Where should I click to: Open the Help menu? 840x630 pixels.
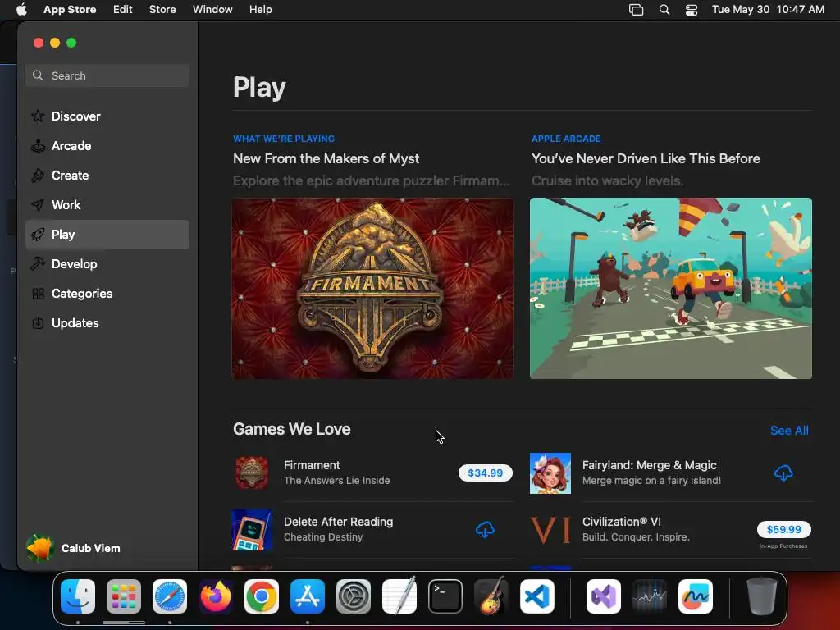pyautogui.click(x=260, y=10)
